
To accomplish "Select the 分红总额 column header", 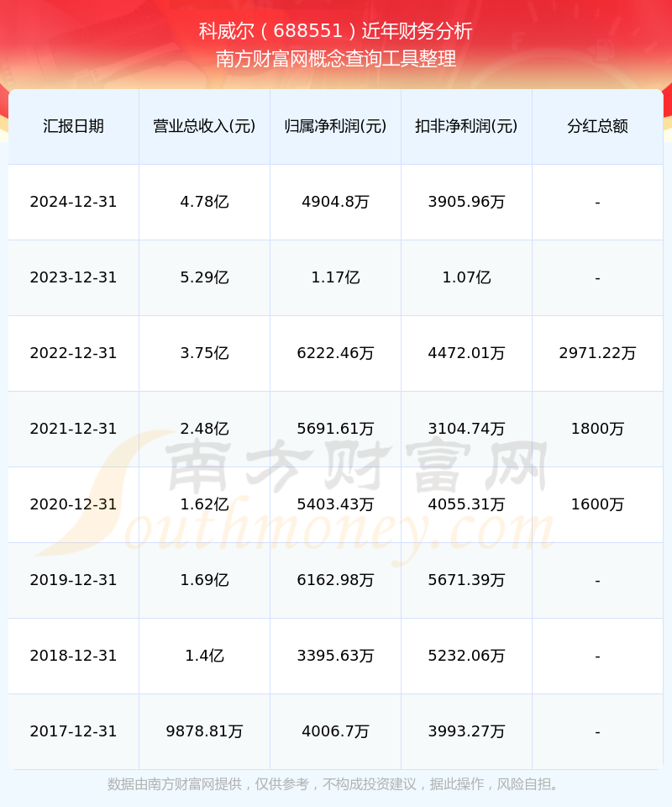I will tap(597, 126).
